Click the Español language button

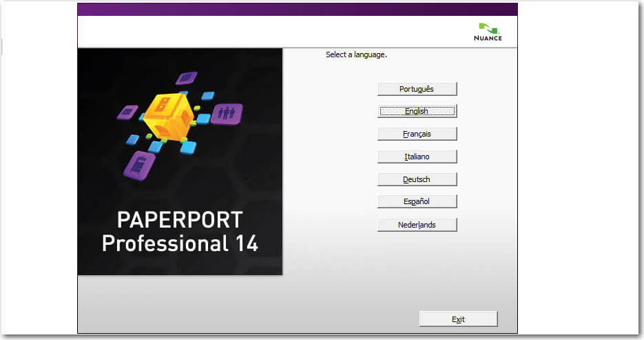click(x=417, y=201)
